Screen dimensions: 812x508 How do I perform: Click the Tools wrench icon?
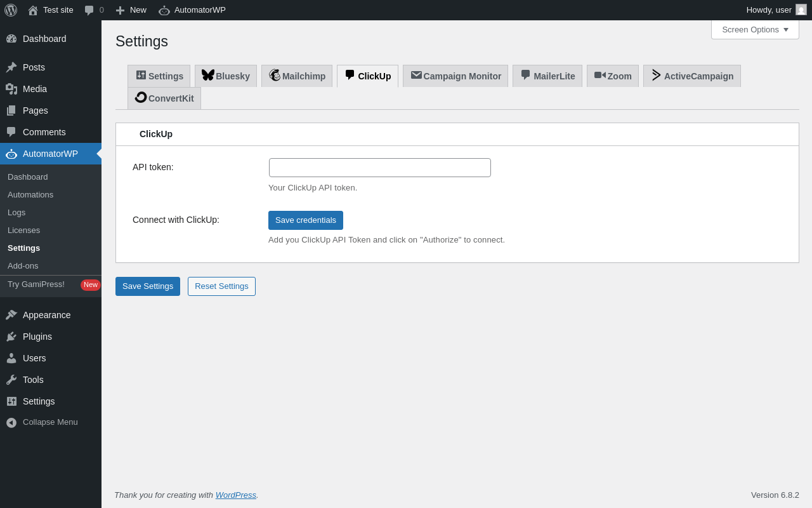pos(11,380)
